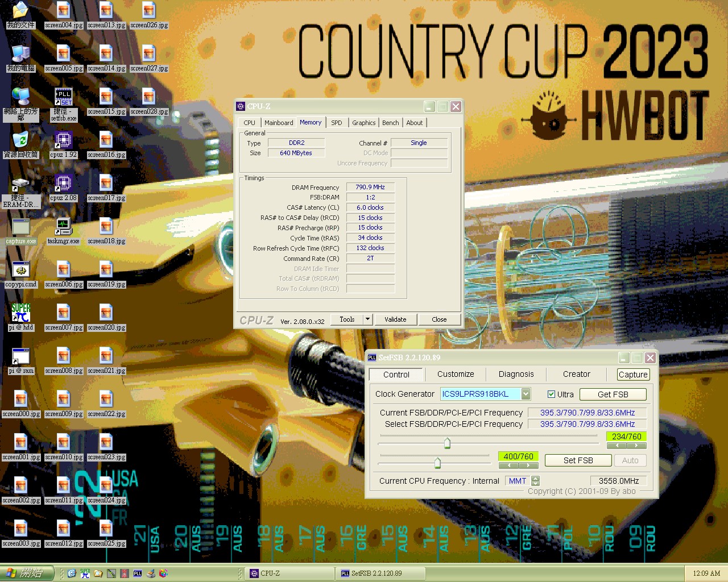This screenshot has width=728, height=582.
Task: Open the My Documents folder icon
Action: pyautogui.click(x=20, y=15)
